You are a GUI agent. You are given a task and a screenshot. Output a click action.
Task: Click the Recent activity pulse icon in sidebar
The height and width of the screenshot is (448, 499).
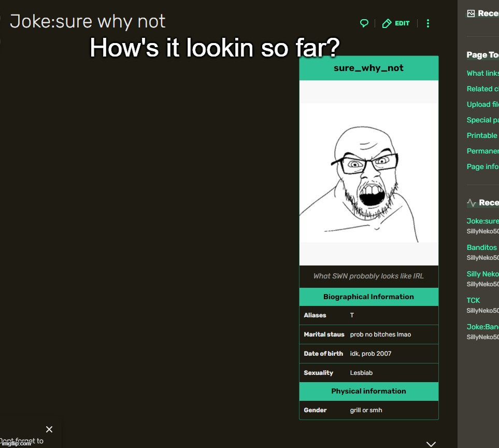click(472, 203)
